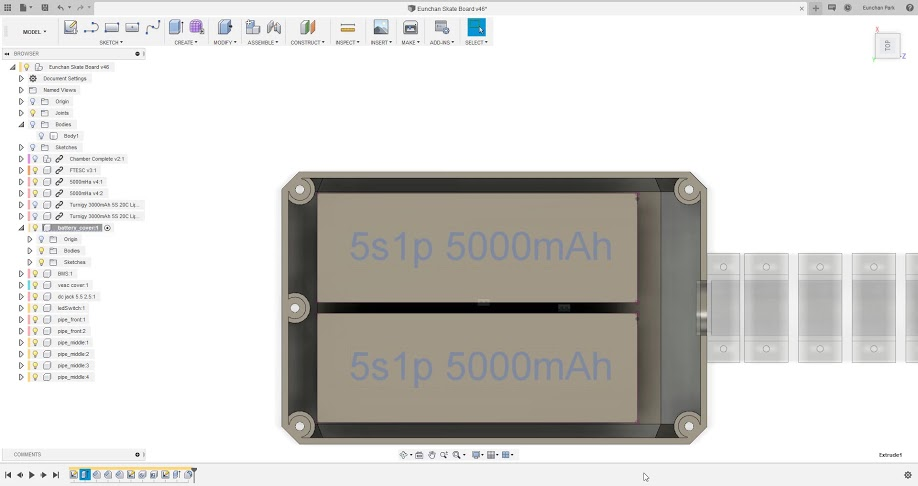This screenshot has width=918, height=486.
Task: Select pipe_front:2 in the browser
Action: pyautogui.click(x=71, y=331)
